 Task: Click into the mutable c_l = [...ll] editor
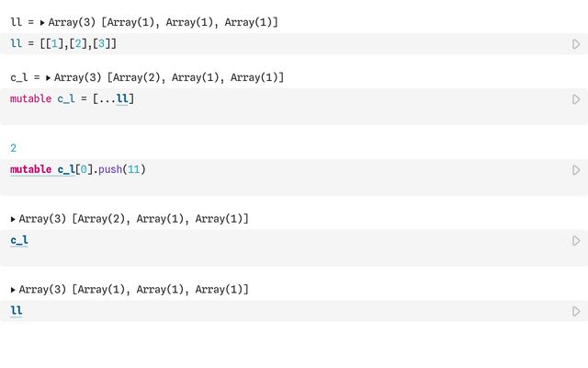(276, 99)
